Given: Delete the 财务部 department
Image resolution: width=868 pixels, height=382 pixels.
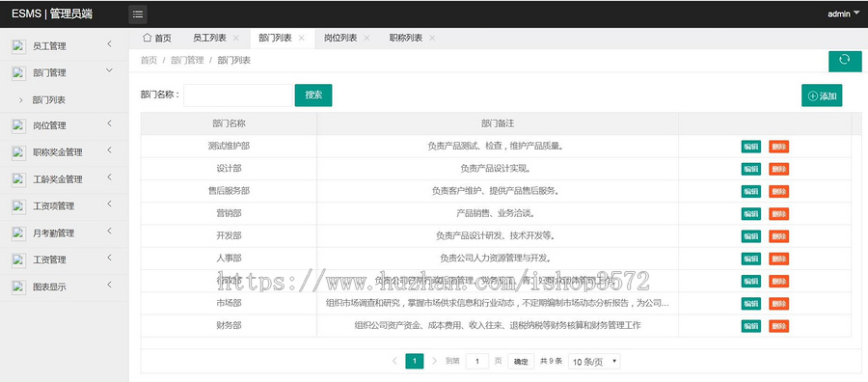Looking at the screenshot, I should (x=779, y=326).
